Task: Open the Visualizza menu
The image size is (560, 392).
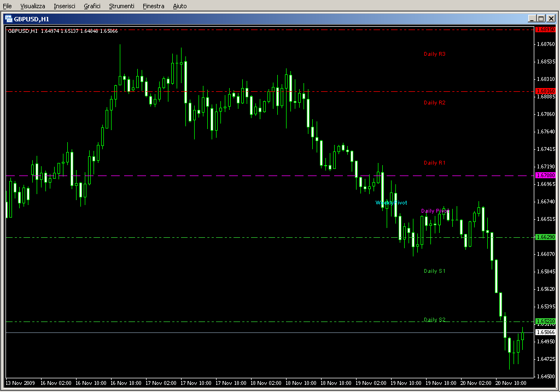Action: [32, 6]
